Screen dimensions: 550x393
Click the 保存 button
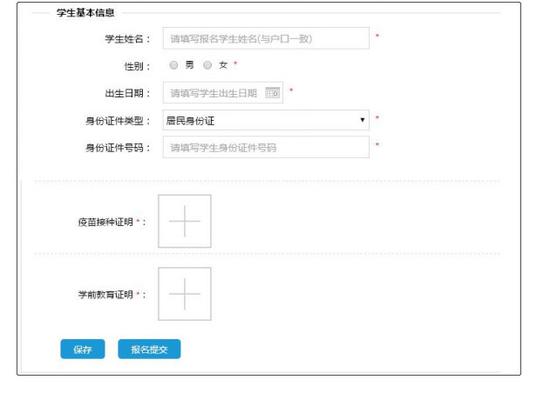pyautogui.click(x=82, y=349)
